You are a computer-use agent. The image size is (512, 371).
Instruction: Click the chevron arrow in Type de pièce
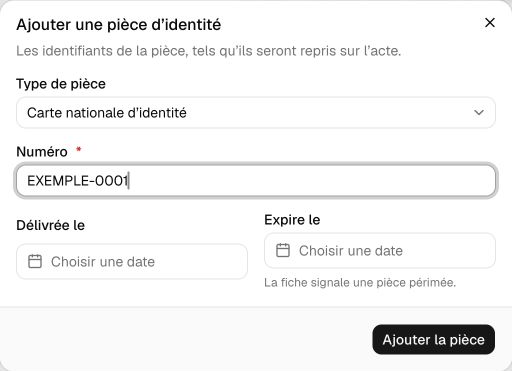(479, 113)
